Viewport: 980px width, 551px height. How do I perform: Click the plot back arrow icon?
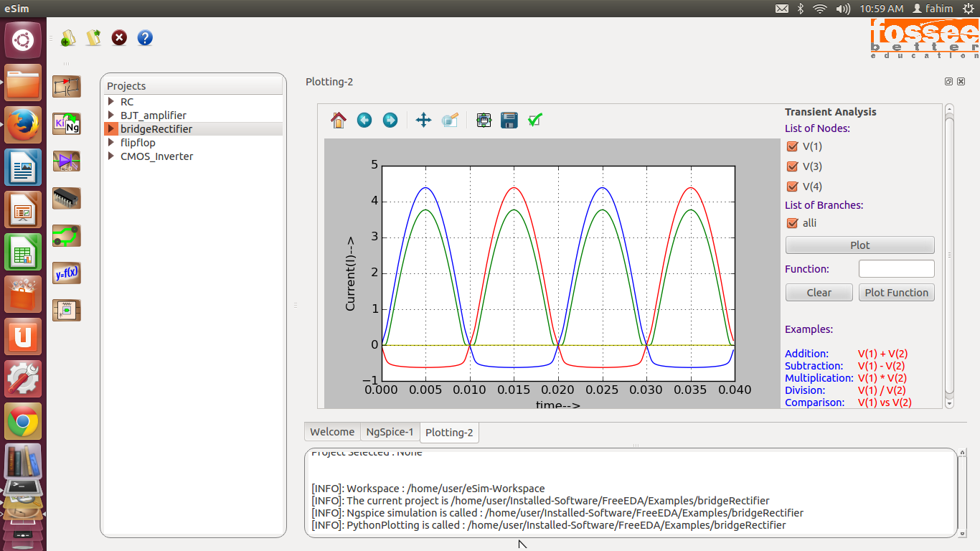click(364, 121)
